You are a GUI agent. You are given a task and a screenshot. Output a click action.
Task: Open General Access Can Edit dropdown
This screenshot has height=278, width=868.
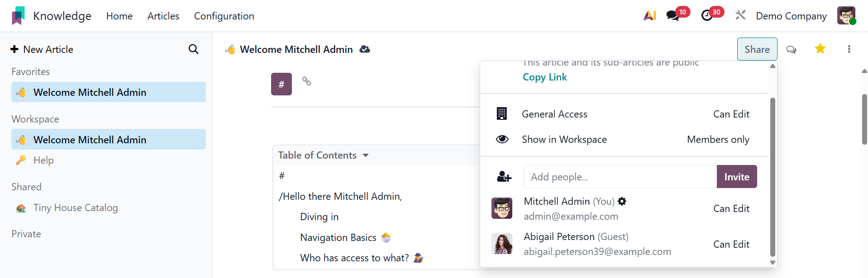click(x=731, y=114)
